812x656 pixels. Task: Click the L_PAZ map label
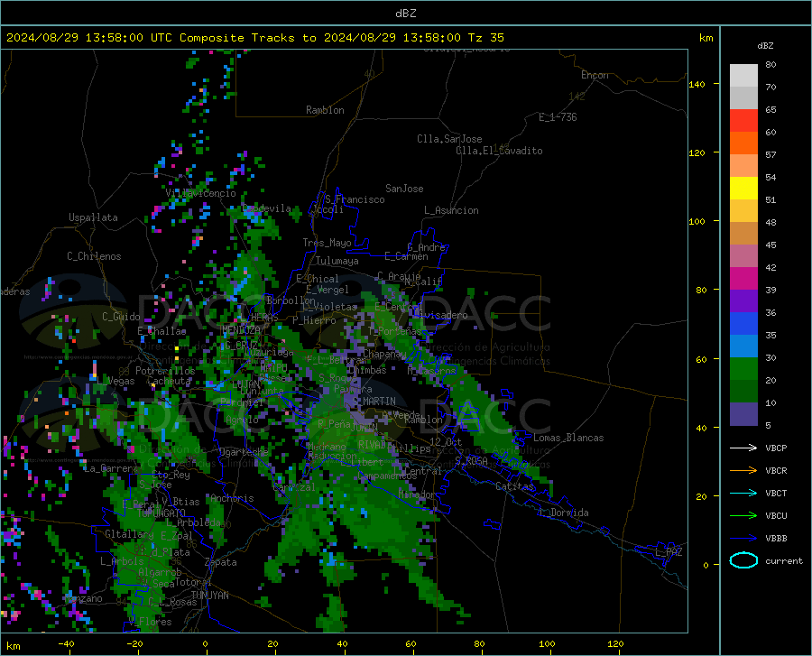669,552
